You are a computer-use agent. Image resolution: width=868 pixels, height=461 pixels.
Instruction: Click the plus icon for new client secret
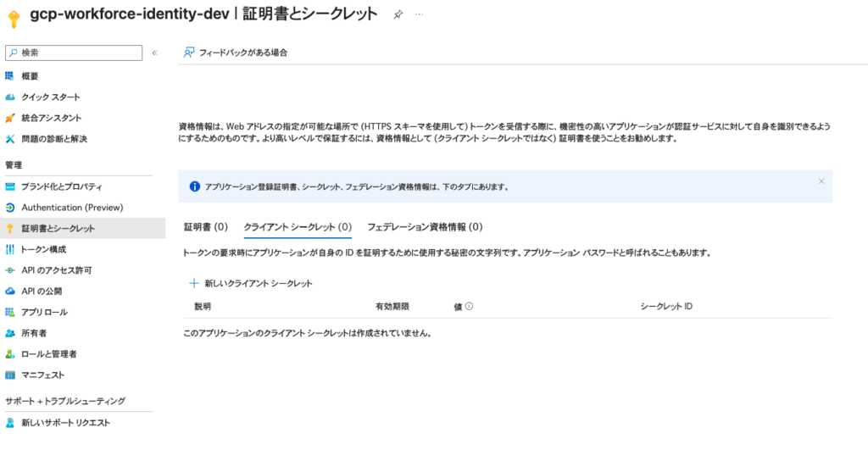[194, 283]
